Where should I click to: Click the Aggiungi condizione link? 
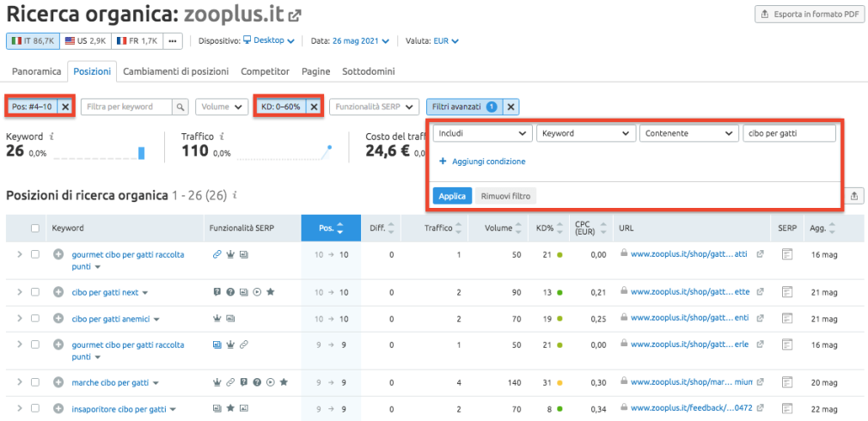point(482,162)
